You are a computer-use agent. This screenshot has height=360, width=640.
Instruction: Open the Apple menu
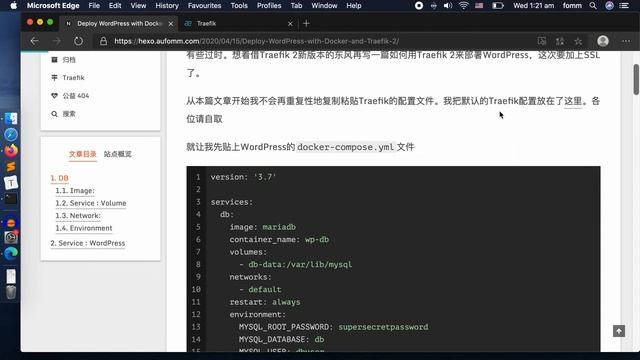coord(13,6)
